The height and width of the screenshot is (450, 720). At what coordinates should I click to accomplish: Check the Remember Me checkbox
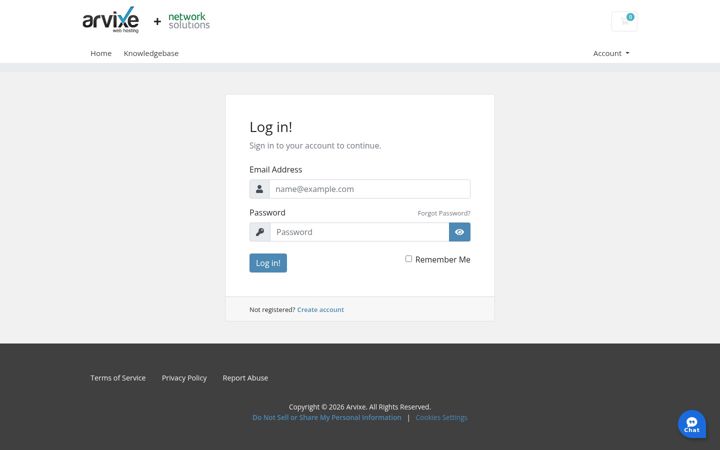408,259
